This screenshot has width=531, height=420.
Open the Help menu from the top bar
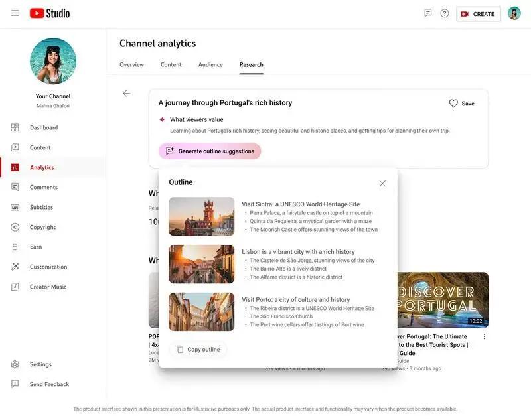coord(443,11)
